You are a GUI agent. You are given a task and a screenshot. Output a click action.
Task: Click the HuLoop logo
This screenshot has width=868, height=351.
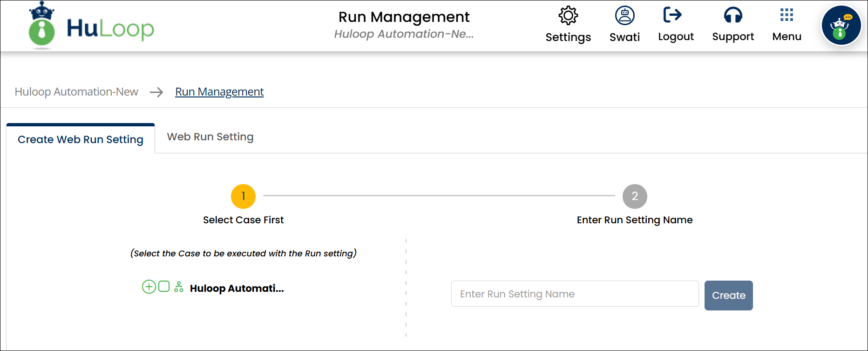(92, 27)
